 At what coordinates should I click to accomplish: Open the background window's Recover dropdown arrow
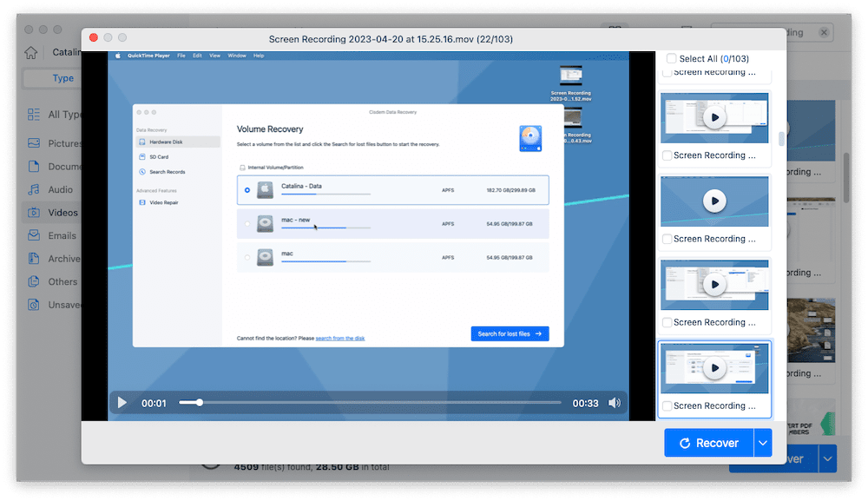827,459
